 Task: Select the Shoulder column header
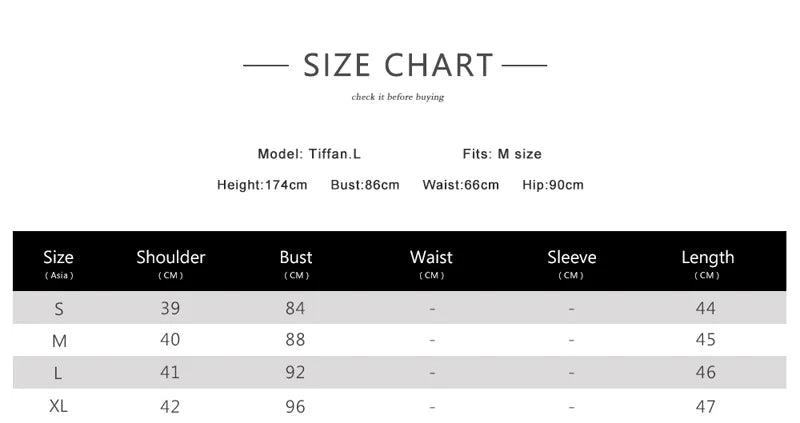[x=171, y=263]
